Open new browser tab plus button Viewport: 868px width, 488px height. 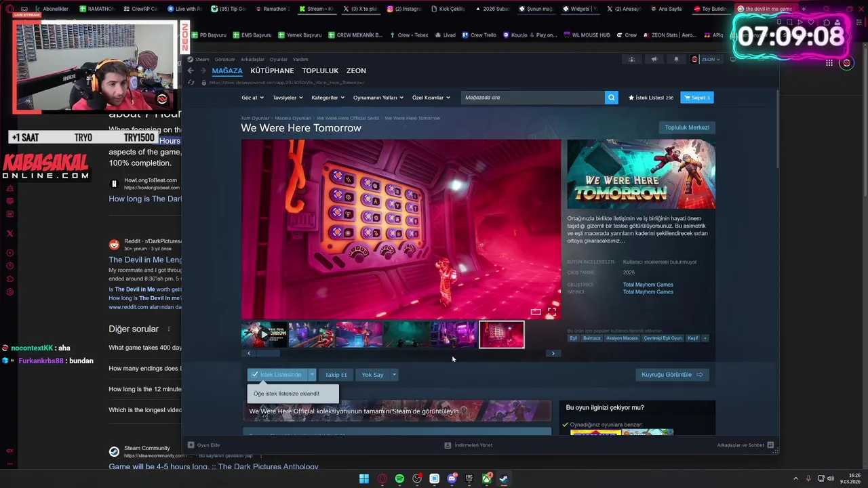[804, 9]
